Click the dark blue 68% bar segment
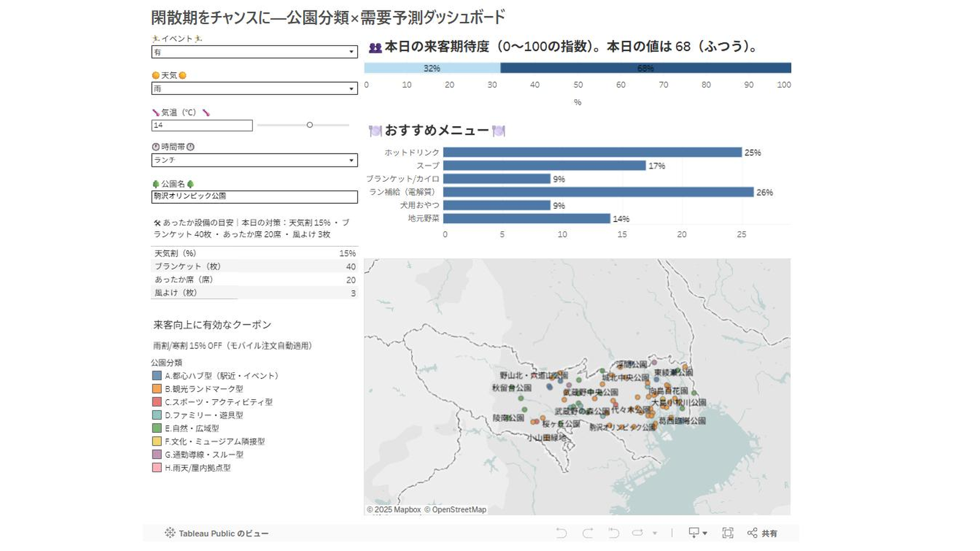980x551 pixels. tap(646, 68)
